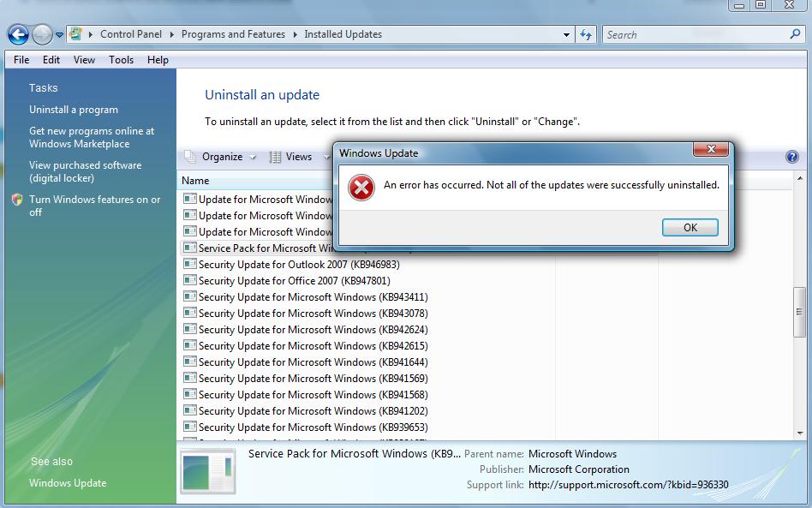Screen dimensions: 812x508
Task: Click icon of the KB941644 update row
Action: pos(190,362)
